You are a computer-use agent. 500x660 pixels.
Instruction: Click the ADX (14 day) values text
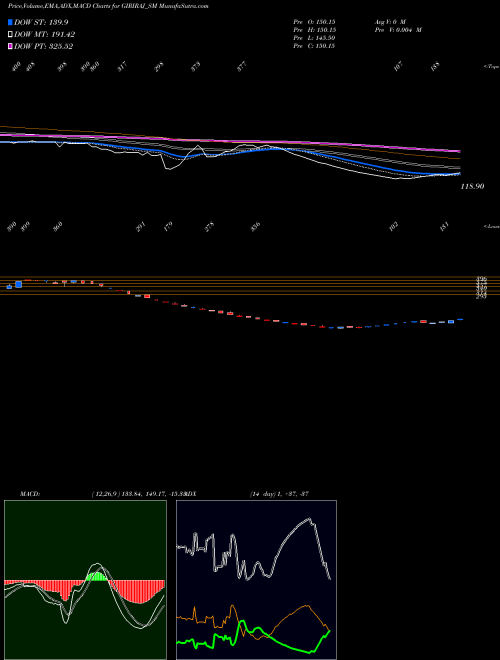(279, 494)
